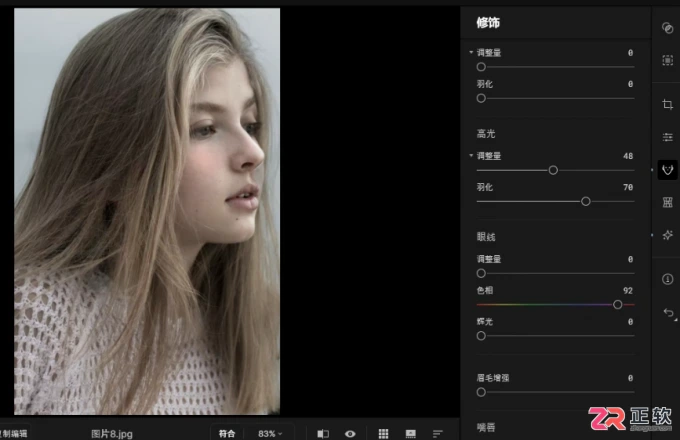Click the undo history arrow icon
Viewport: 680px width, 440px height.
669,313
